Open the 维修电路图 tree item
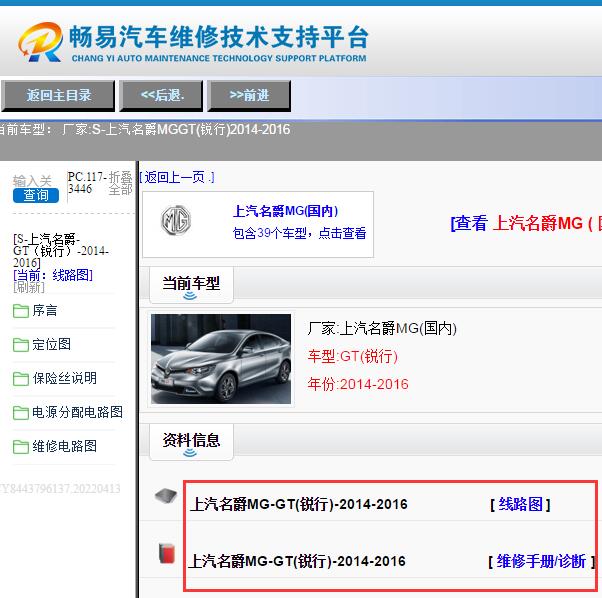Viewport: 602px width, 598px height. coord(64,446)
